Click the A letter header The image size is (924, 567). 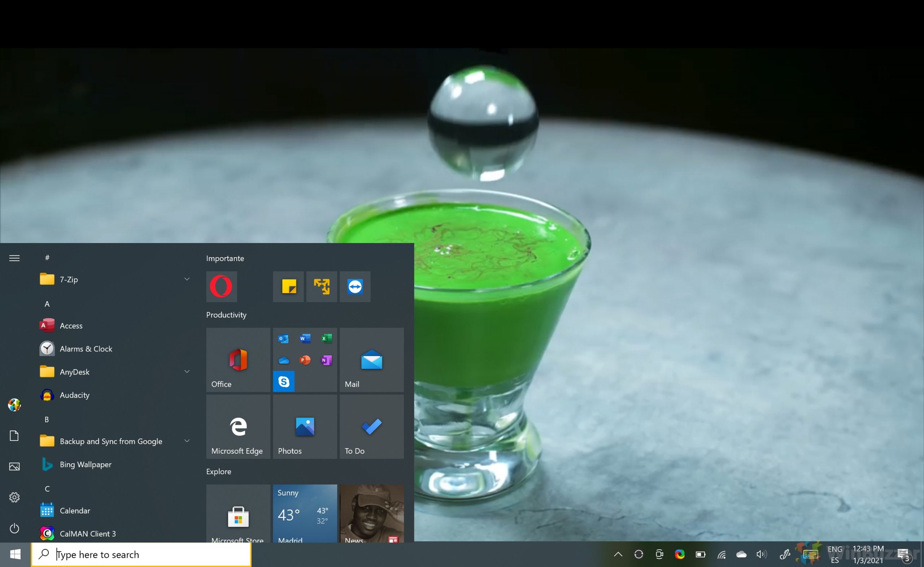click(47, 304)
